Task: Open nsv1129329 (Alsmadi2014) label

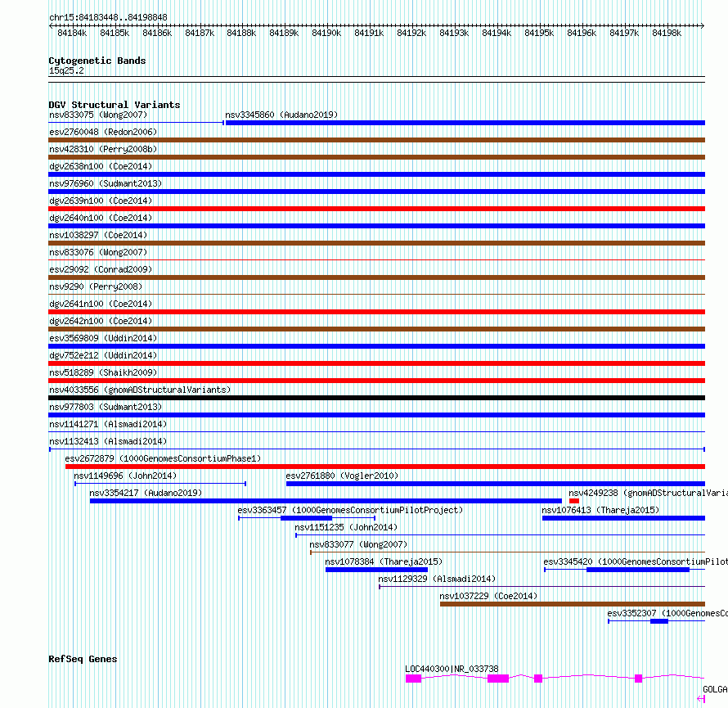Action: pyautogui.click(x=437, y=579)
